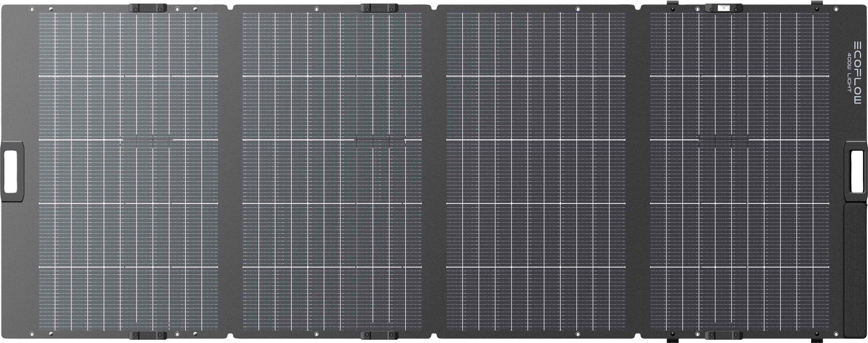Click the bottom-left corner grommet hole
The width and height of the screenshot is (868, 343).
(x=32, y=334)
